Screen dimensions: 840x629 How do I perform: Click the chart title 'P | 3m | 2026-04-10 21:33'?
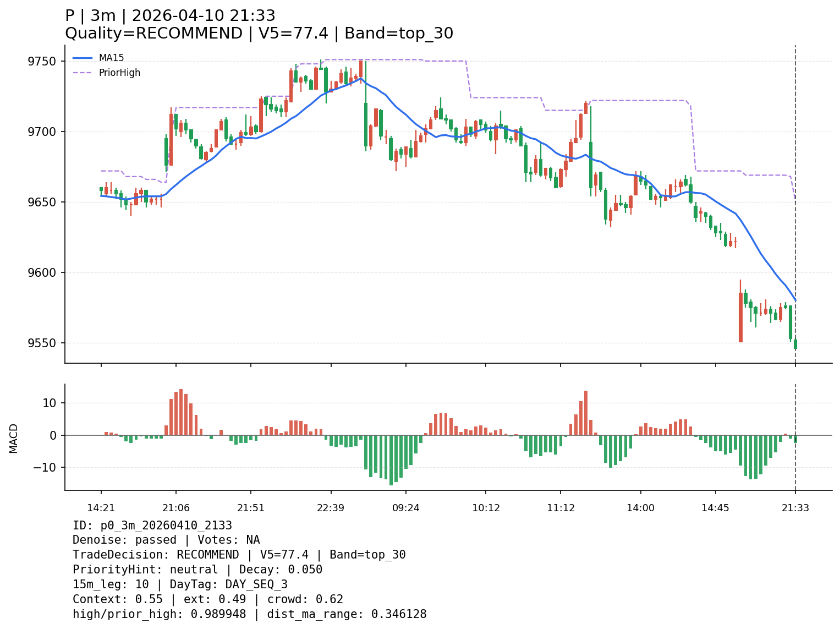click(x=170, y=16)
